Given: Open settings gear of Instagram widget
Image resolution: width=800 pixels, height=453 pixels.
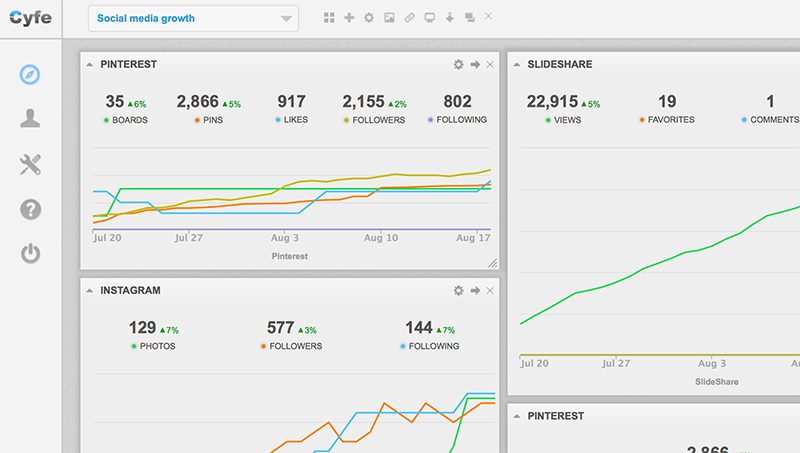Looking at the screenshot, I should [x=459, y=290].
